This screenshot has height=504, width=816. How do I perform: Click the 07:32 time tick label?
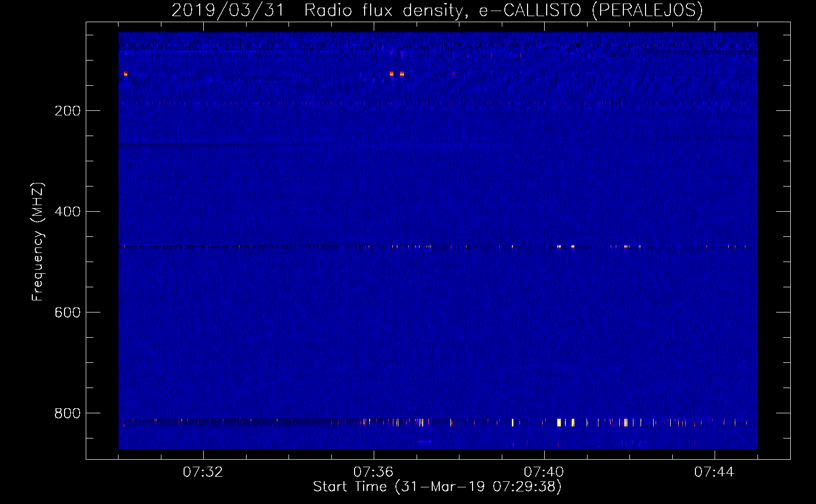pos(203,472)
